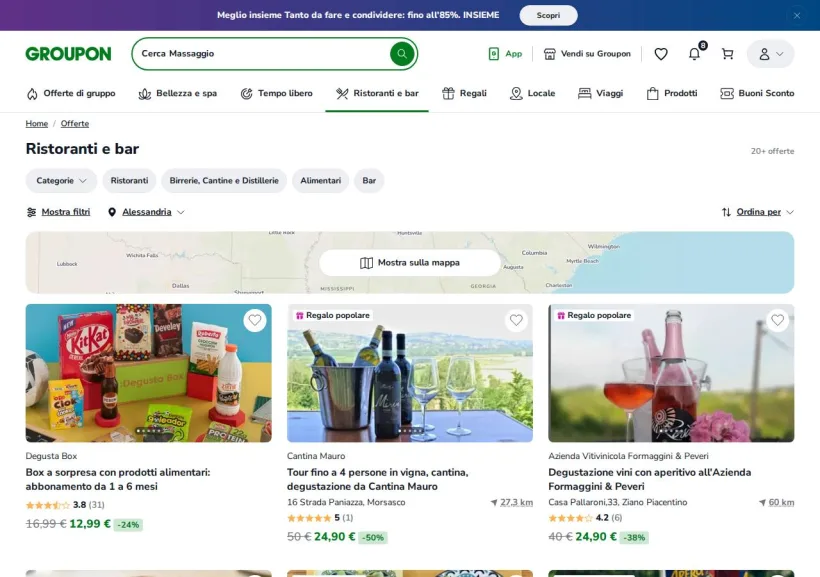Click the -50% discount badge
The height and width of the screenshot is (577, 820).
373,537
